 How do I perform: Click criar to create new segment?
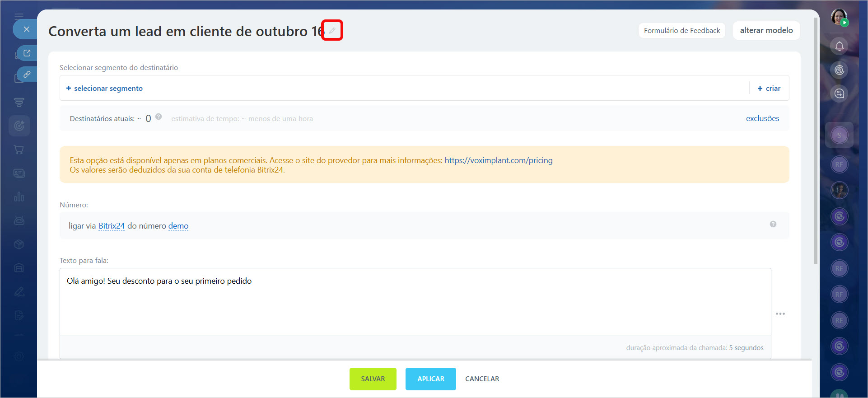(x=769, y=89)
